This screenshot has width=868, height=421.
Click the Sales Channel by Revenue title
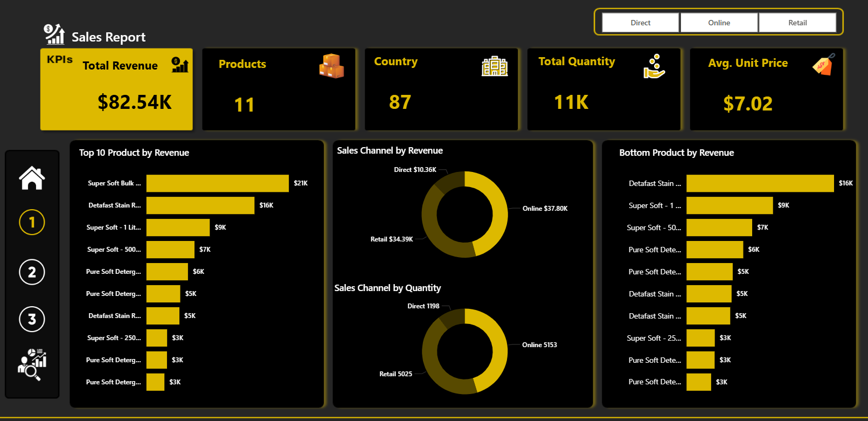click(390, 150)
